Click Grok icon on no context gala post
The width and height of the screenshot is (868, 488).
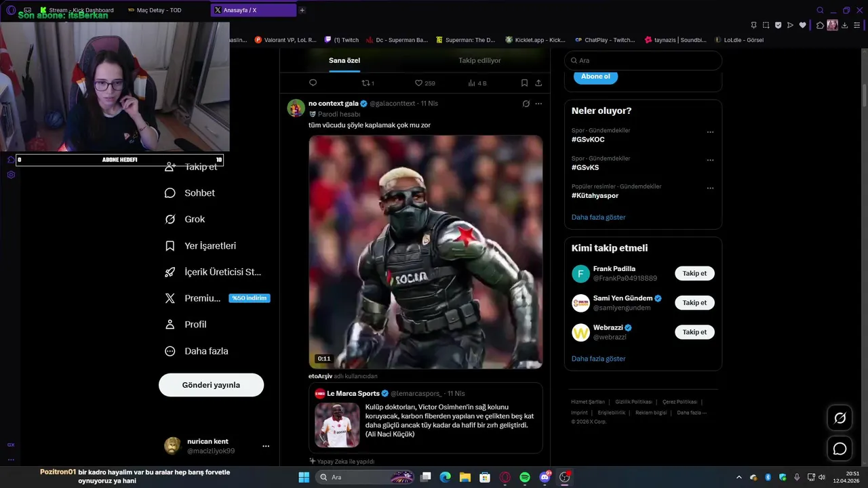pos(526,104)
